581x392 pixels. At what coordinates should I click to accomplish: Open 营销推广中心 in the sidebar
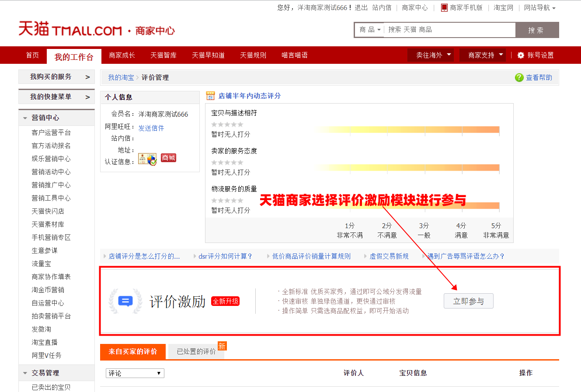click(51, 185)
